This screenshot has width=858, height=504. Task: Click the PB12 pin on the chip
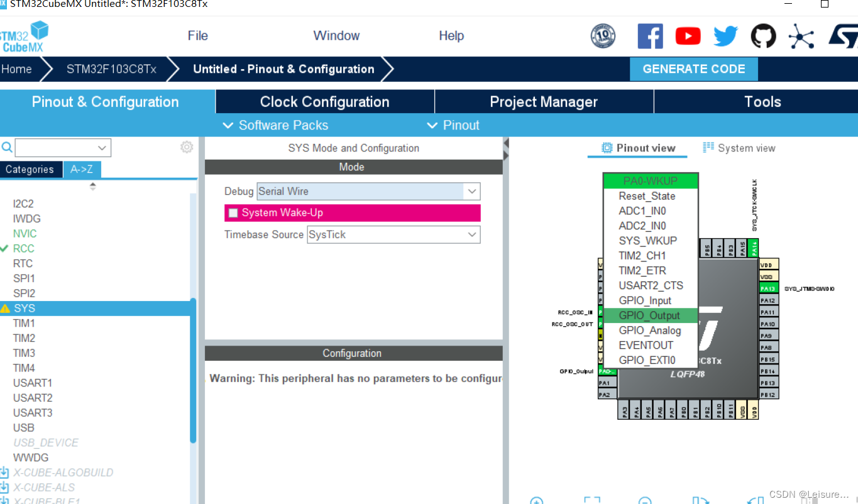click(769, 394)
